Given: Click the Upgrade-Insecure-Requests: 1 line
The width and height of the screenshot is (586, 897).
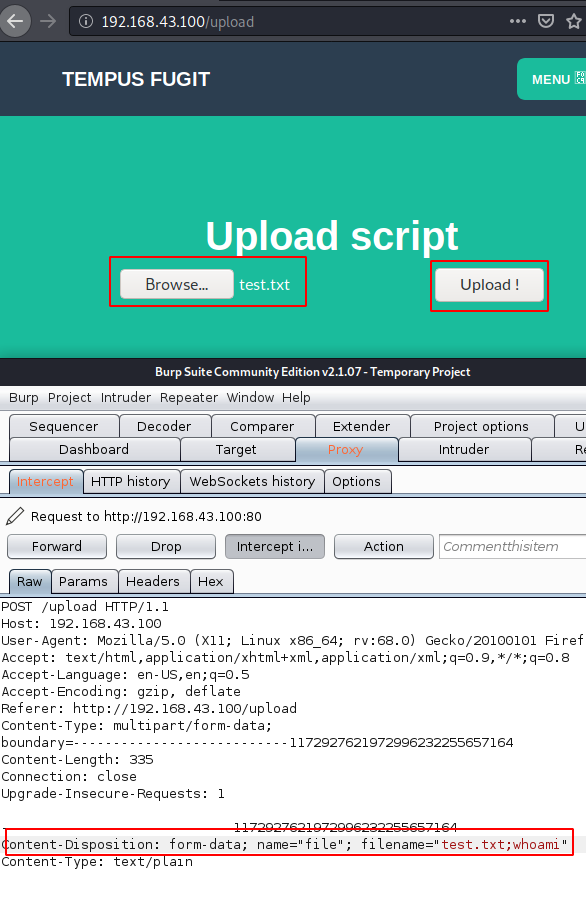Looking at the screenshot, I should 113,793.
